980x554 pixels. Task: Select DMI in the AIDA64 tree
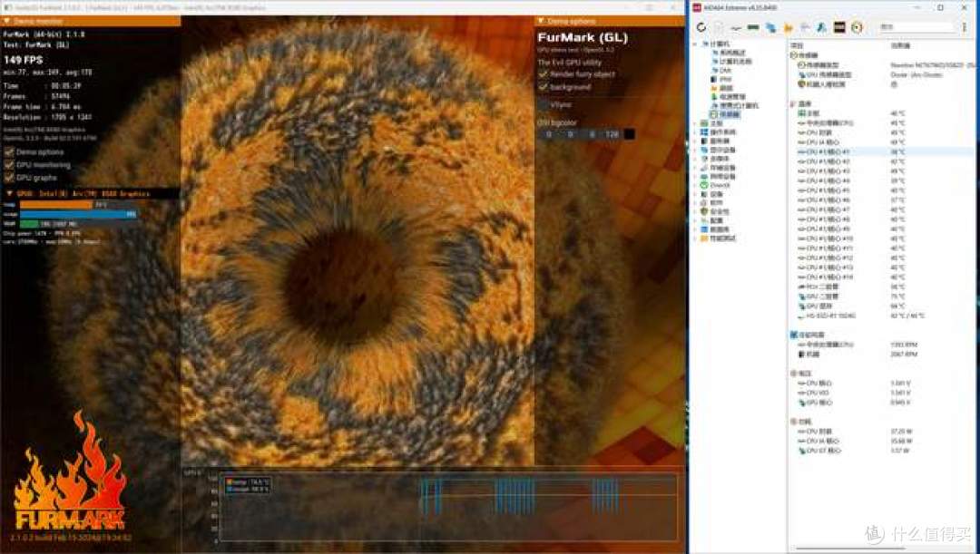click(x=725, y=71)
